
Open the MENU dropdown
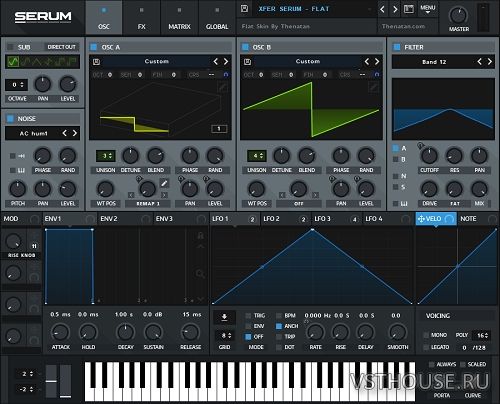click(428, 9)
